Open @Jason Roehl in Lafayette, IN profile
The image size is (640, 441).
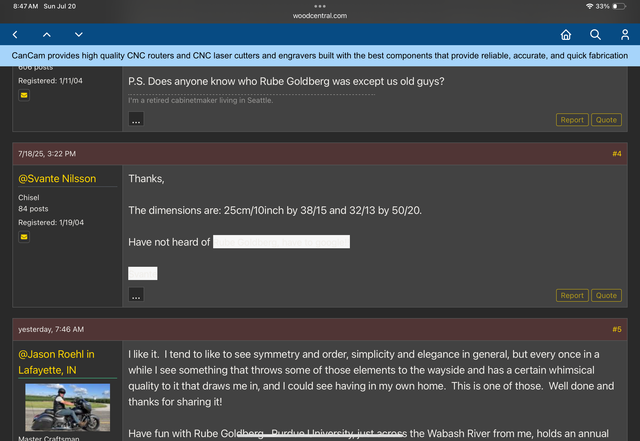[x=56, y=362]
